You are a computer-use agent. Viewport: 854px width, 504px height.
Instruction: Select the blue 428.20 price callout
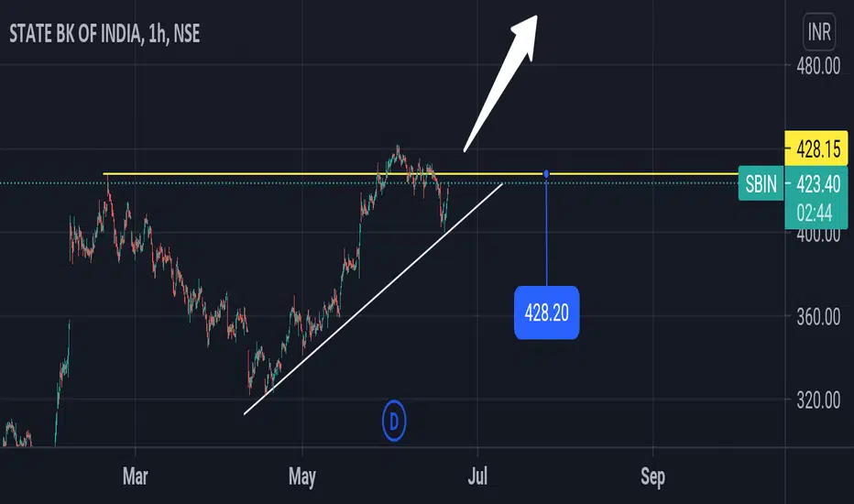(x=546, y=312)
